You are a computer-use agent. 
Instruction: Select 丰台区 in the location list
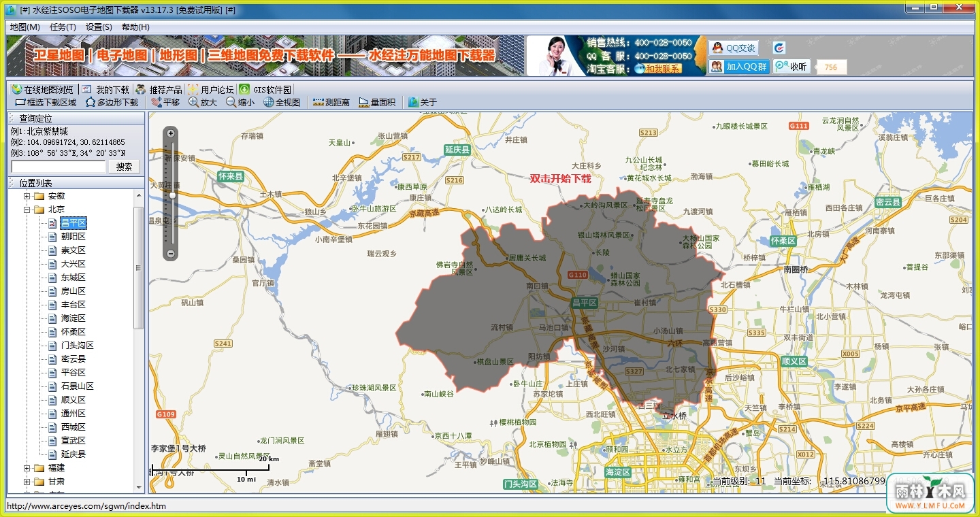[73, 305]
